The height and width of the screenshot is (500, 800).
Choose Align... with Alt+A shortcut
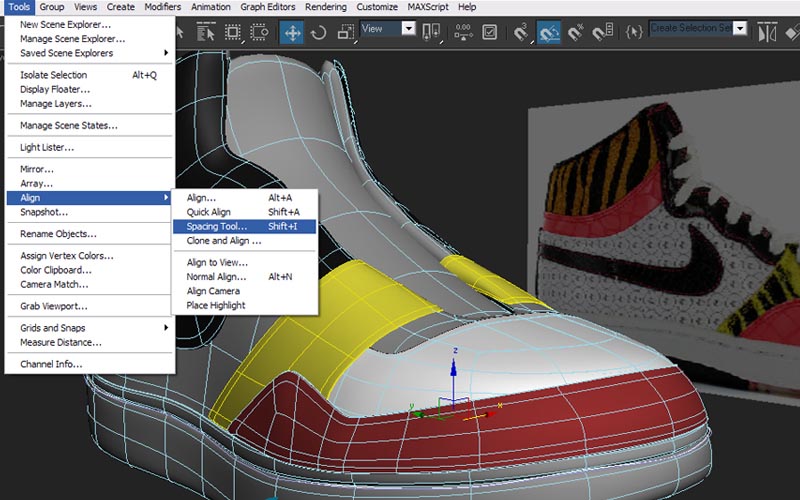(x=244, y=198)
